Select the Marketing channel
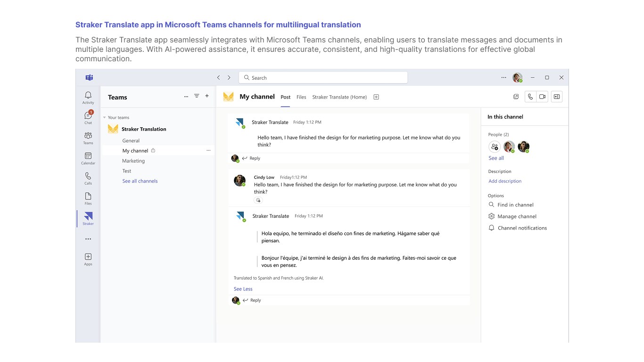 (133, 161)
